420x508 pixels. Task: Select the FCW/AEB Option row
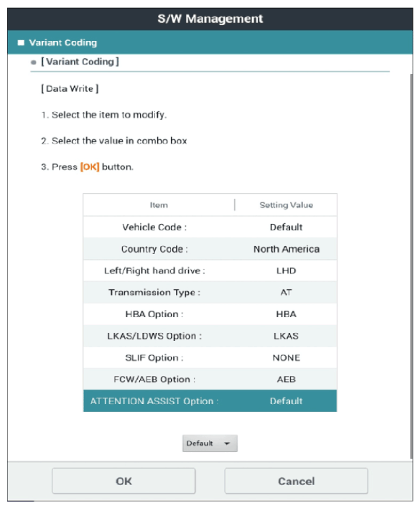[x=210, y=379]
